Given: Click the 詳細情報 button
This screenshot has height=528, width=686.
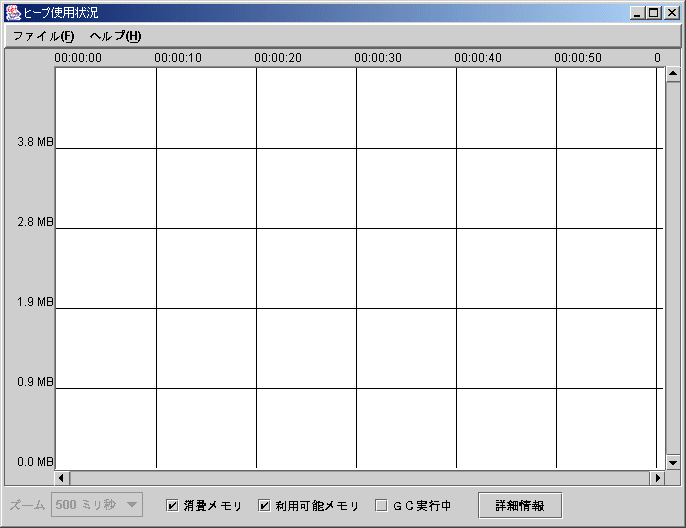Looking at the screenshot, I should [520, 506].
